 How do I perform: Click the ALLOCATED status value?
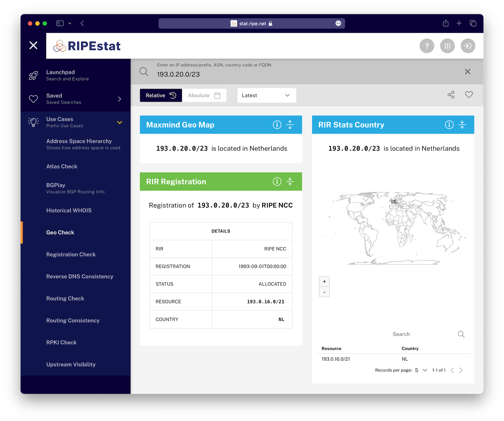point(272,284)
